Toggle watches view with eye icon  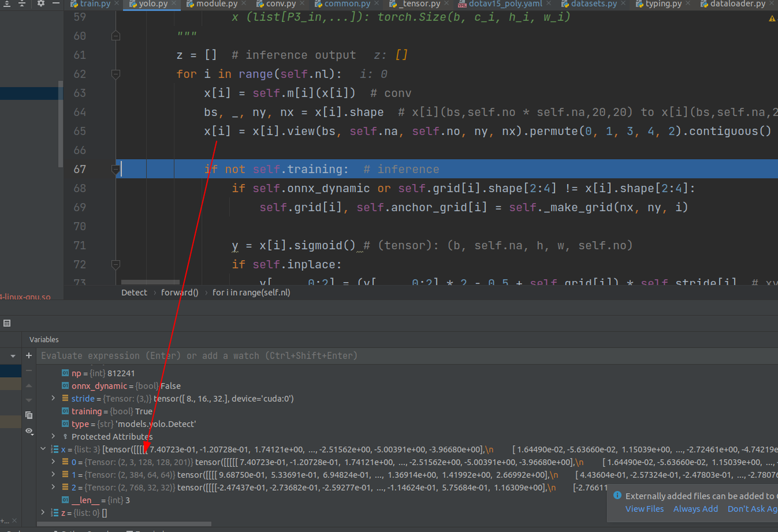point(29,431)
